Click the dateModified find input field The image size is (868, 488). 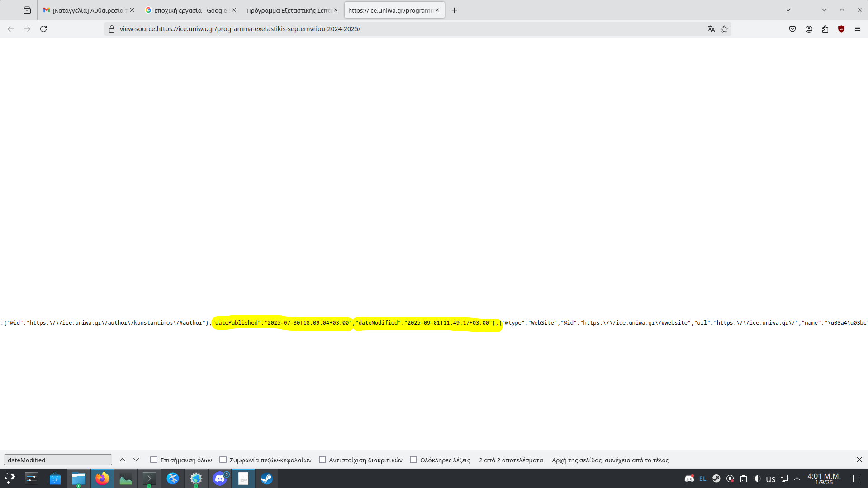pos(58,460)
